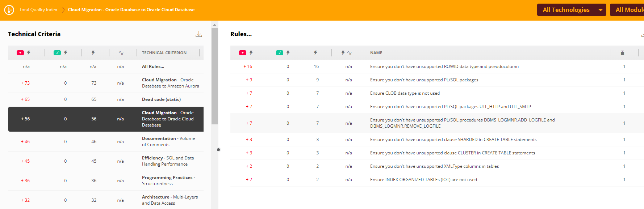Open the All Technologies dropdown
Screen dimensions: 644x209
(x=571, y=10)
